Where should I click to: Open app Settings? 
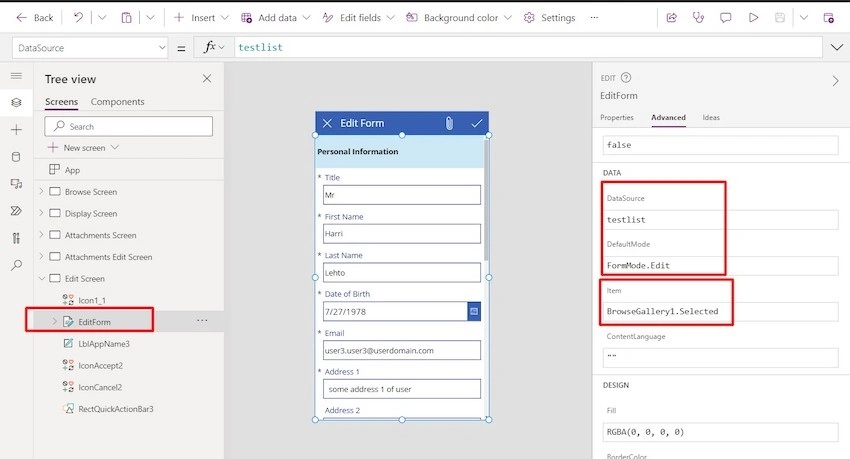549,18
